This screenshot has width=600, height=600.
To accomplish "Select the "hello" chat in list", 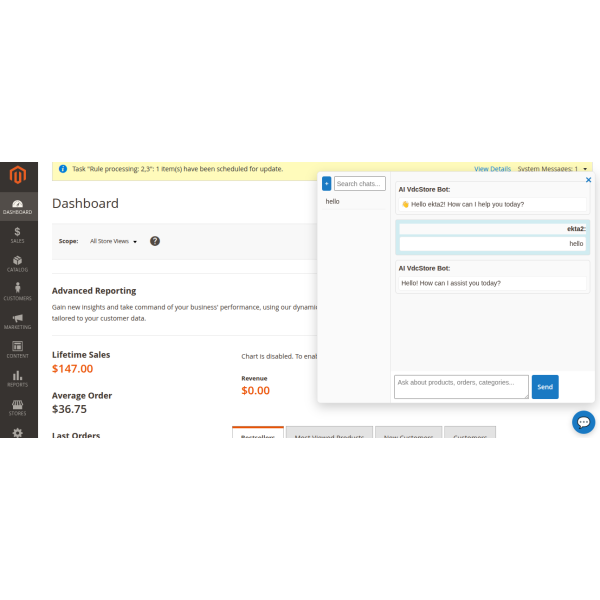I will (x=333, y=201).
